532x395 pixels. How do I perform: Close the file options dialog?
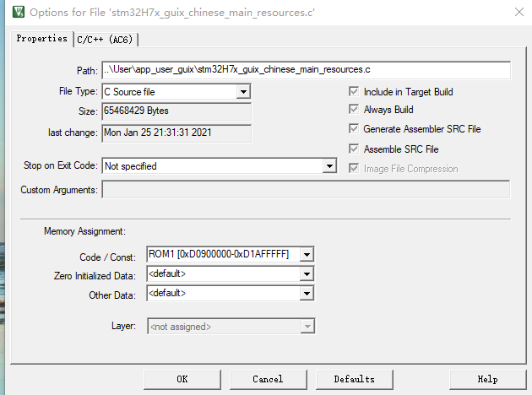pyautogui.click(x=519, y=12)
